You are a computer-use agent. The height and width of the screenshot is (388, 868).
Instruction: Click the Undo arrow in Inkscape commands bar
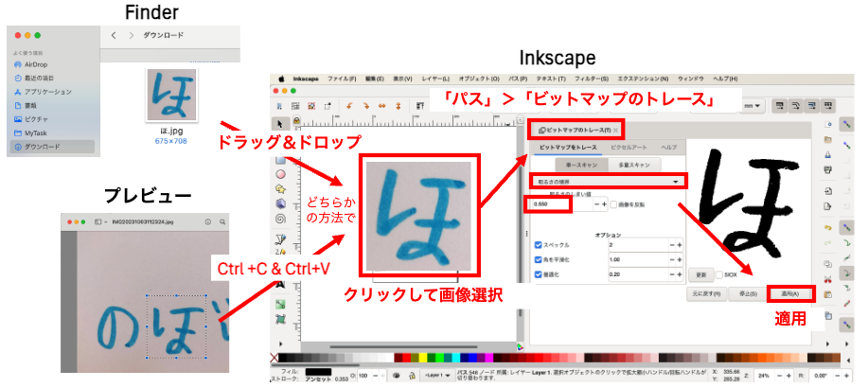[x=828, y=227]
